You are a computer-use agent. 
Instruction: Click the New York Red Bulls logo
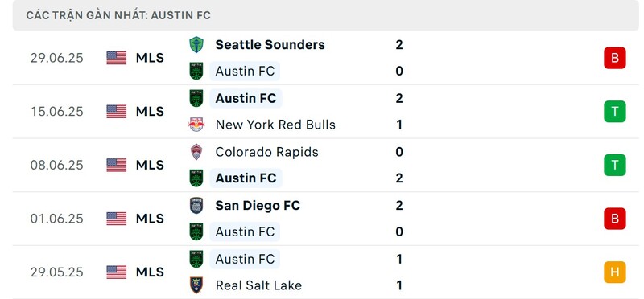click(x=196, y=125)
